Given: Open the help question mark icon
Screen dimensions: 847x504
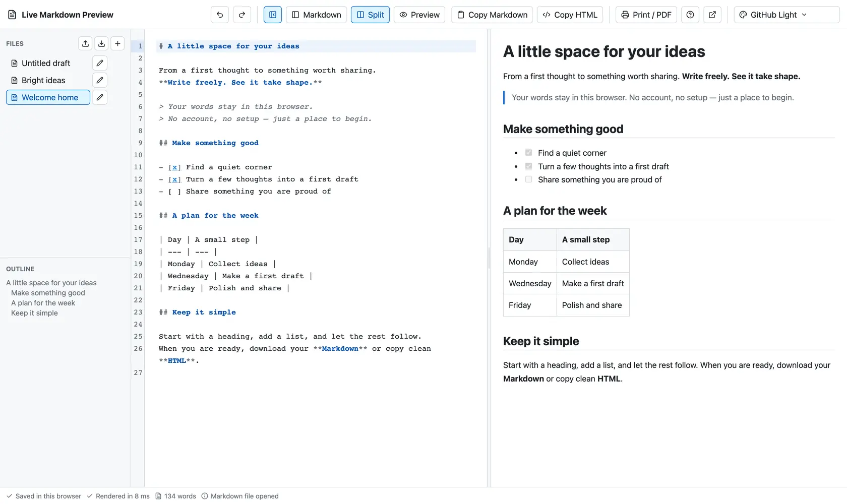Looking at the screenshot, I should coord(690,15).
